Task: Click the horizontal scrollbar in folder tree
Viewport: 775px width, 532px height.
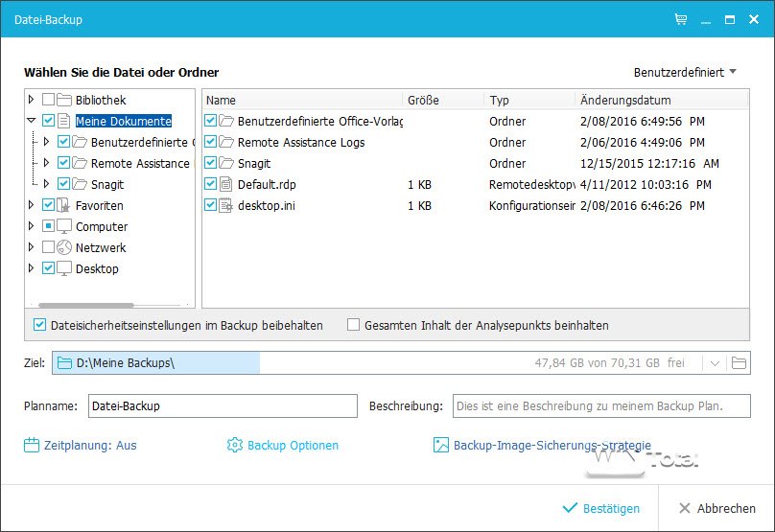Action: click(x=86, y=305)
